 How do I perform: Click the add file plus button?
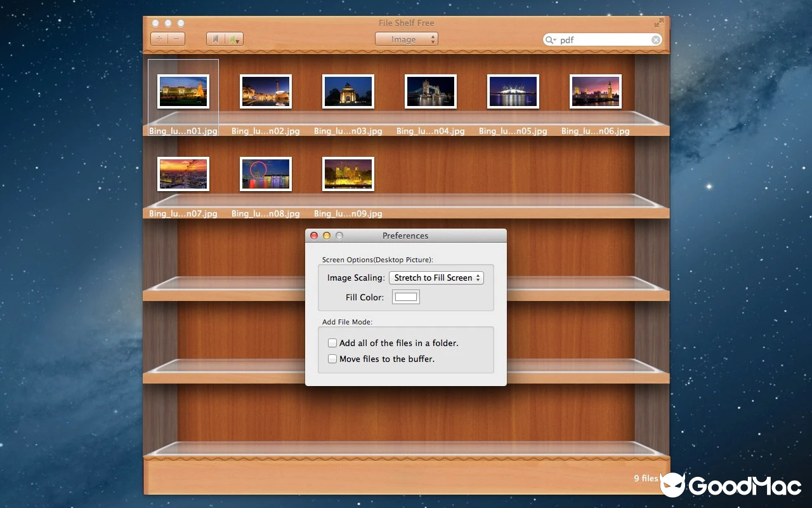(x=159, y=39)
